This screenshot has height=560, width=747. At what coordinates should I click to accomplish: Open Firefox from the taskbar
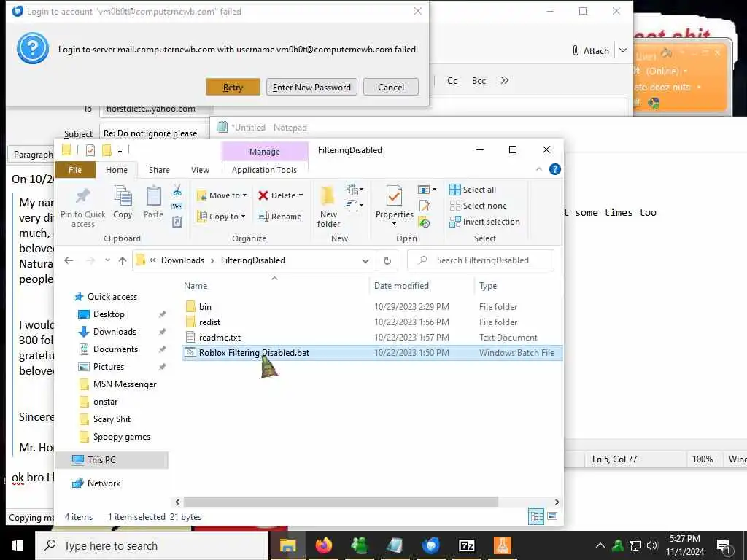pos(323,545)
